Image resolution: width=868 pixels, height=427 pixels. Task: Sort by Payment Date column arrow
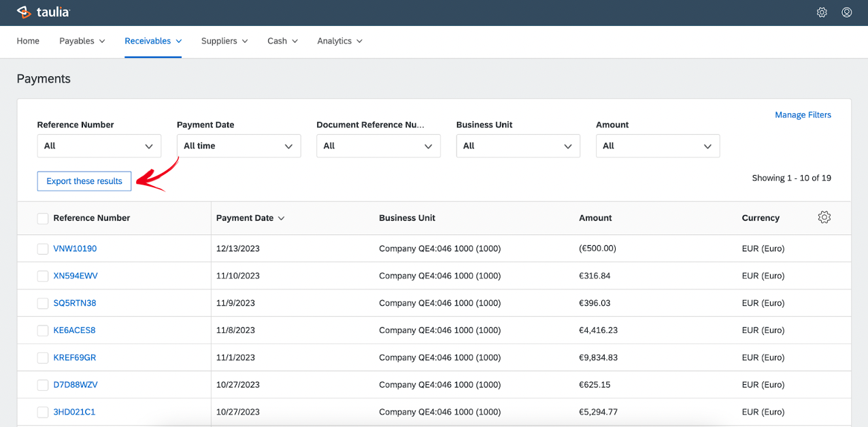click(x=281, y=219)
